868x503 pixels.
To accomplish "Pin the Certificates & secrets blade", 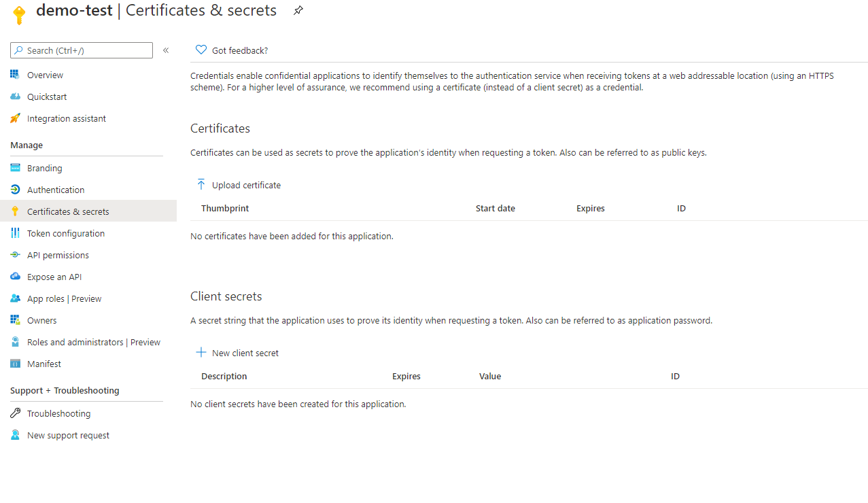I will [x=298, y=10].
